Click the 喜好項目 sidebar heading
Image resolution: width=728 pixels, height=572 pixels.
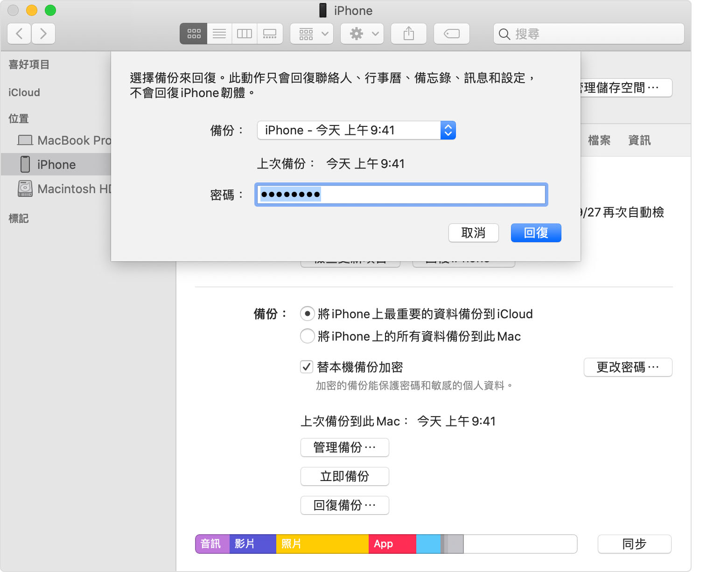click(x=29, y=64)
